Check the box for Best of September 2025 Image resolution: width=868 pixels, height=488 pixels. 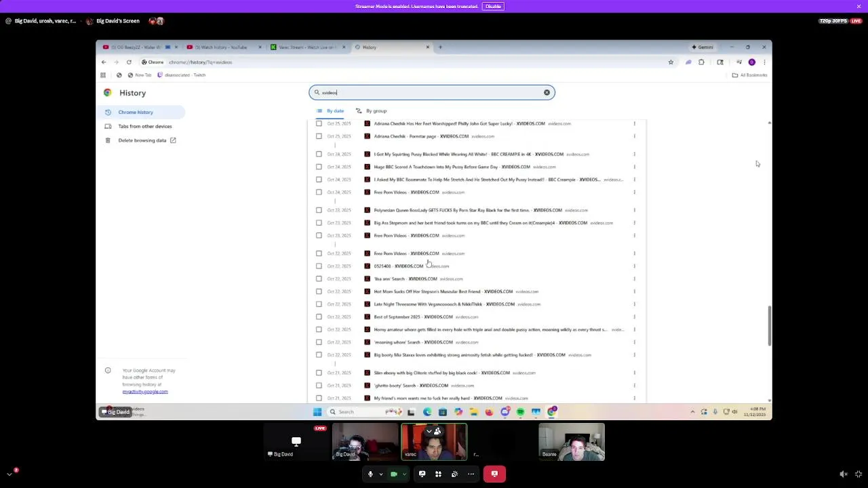click(x=319, y=317)
